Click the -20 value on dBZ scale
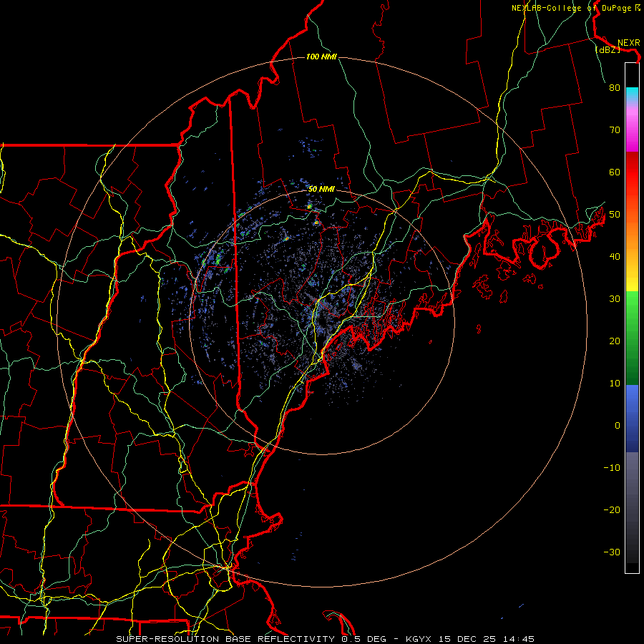This screenshot has width=644, height=644. (612, 510)
